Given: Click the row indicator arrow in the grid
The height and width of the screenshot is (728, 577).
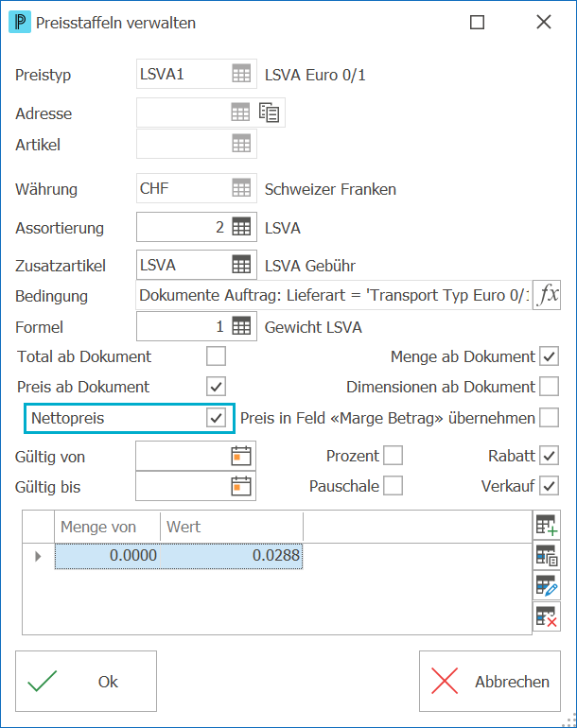Looking at the screenshot, I should coord(38,556).
